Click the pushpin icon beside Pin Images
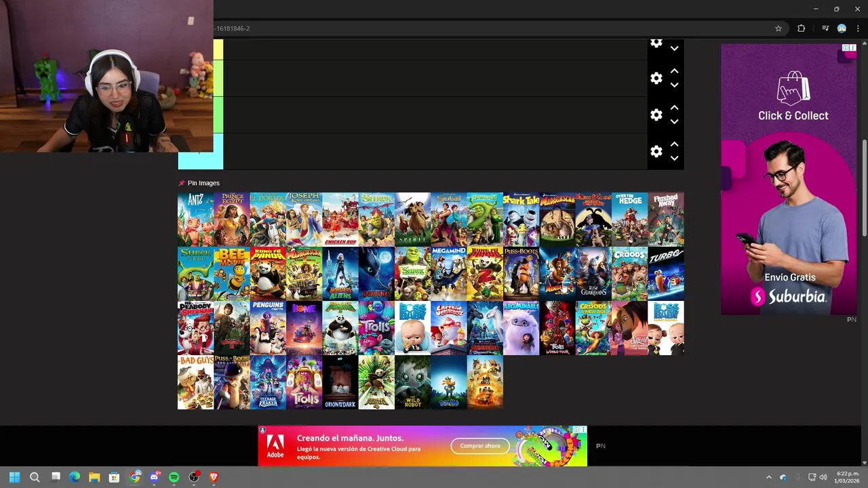 [182, 183]
